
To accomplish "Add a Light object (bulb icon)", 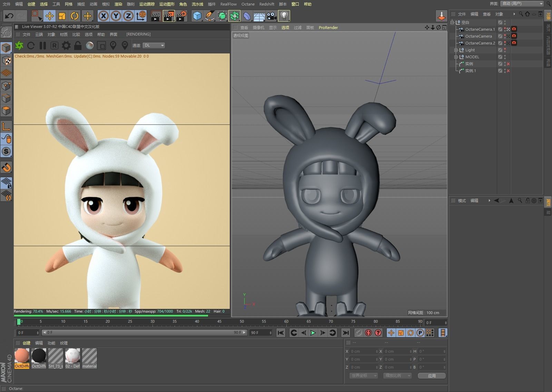I will click(284, 16).
